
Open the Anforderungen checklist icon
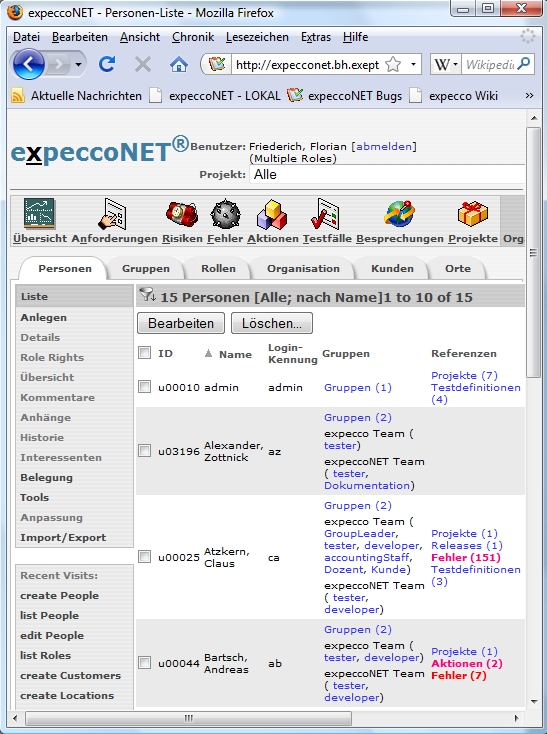coord(113,214)
